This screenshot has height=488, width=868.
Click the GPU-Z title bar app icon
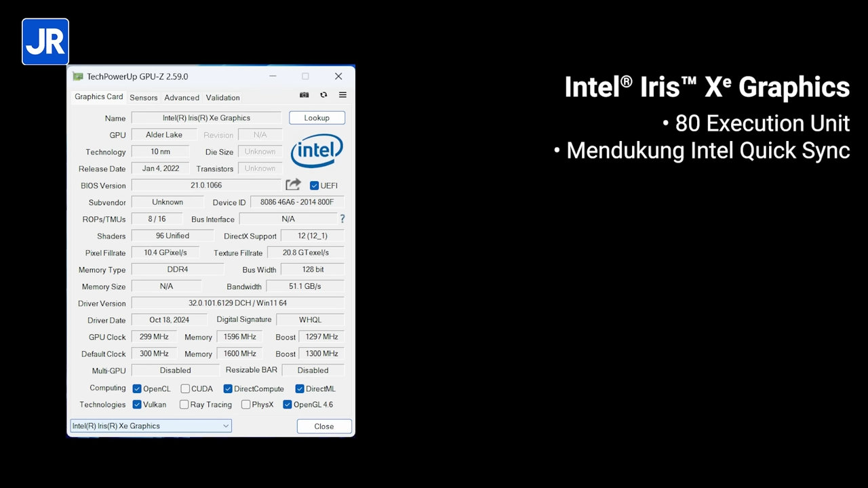(78, 77)
